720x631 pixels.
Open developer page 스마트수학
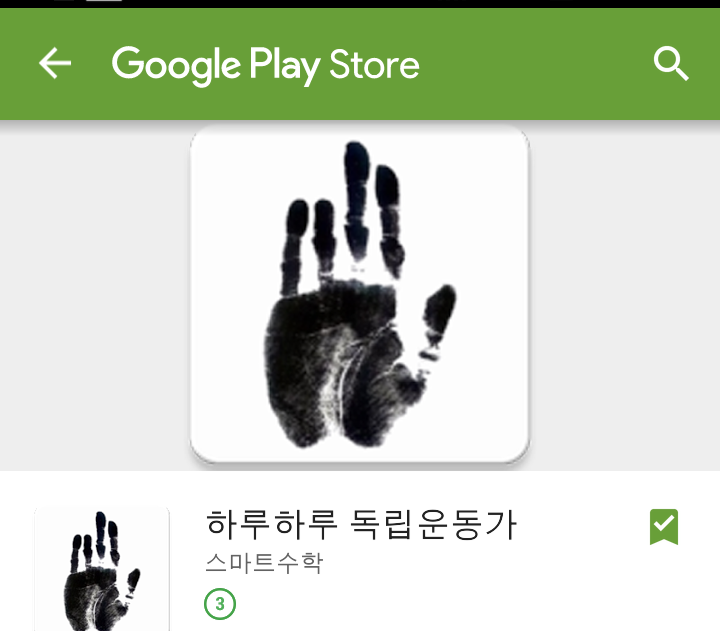click(264, 563)
